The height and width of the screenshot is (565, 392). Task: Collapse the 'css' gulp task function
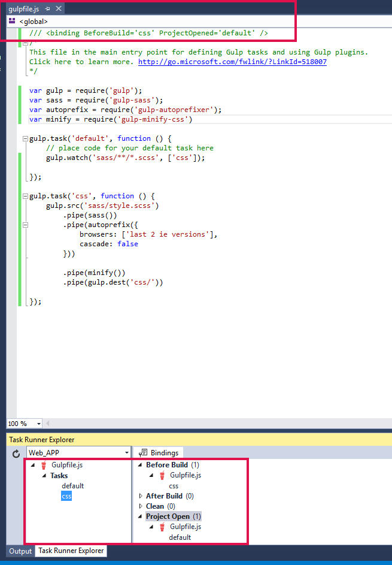coord(25,196)
